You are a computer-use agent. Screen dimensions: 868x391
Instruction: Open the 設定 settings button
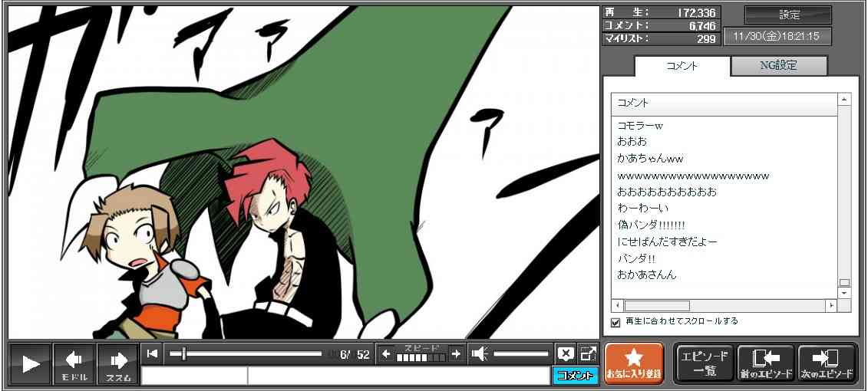tap(788, 15)
